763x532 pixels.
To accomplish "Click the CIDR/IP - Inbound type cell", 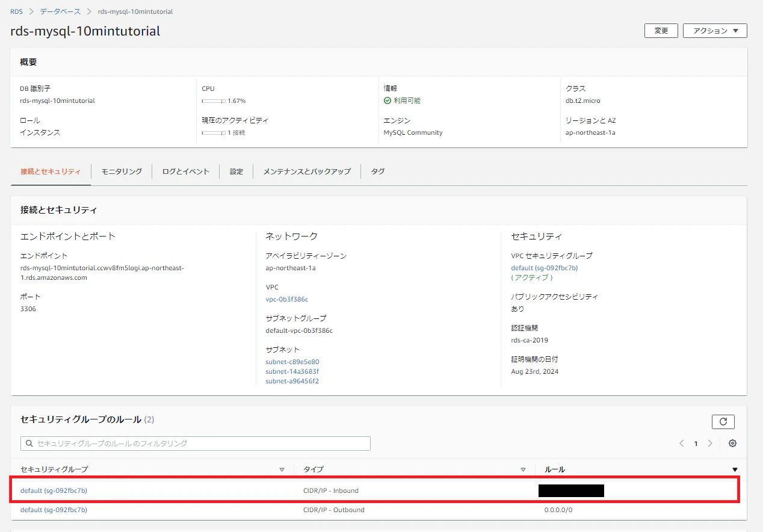I will coord(331,490).
